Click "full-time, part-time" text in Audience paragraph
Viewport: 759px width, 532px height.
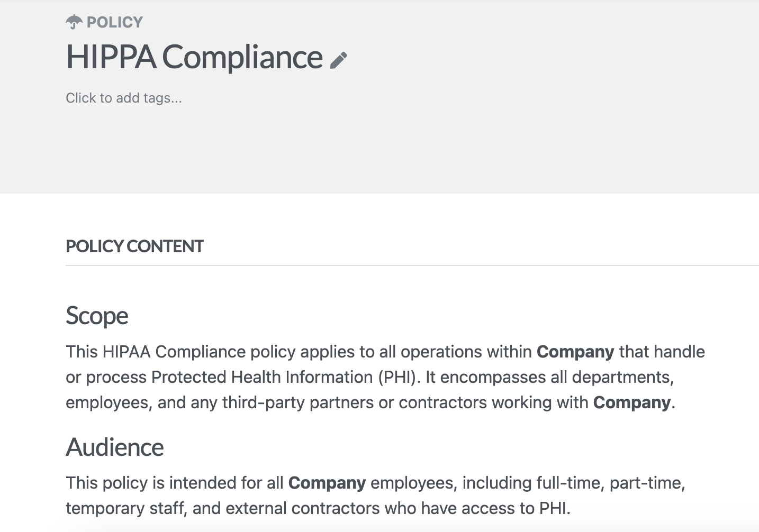[x=610, y=483]
